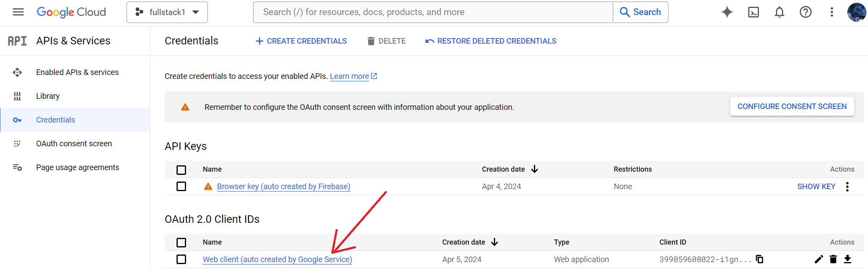
Task: Delete the Web client OAuth entry
Action: (x=833, y=259)
